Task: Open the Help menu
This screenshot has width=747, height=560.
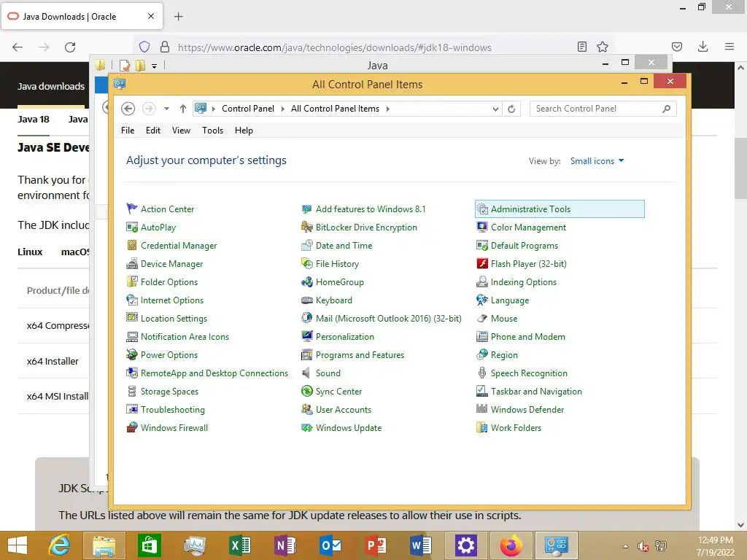Action: pos(244,131)
